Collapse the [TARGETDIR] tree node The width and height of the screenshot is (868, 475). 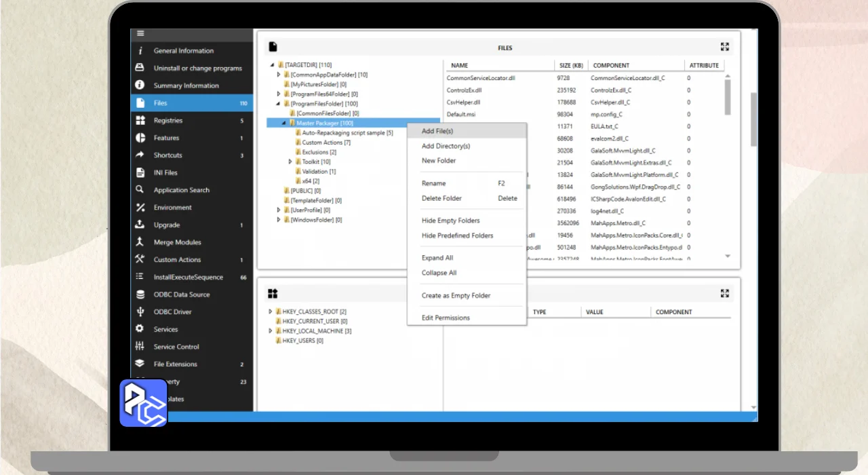point(273,65)
